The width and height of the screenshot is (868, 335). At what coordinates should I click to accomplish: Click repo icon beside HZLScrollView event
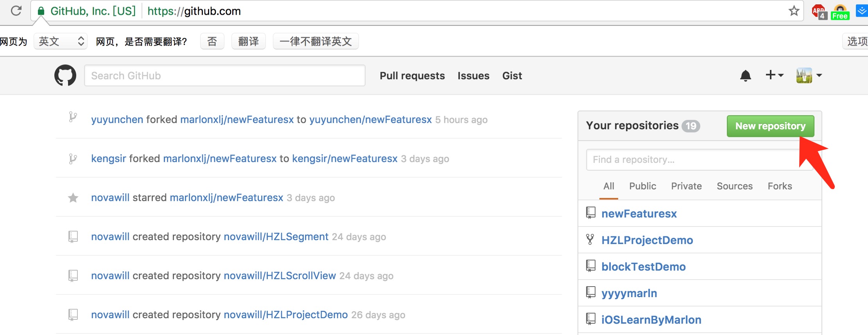pos(73,276)
